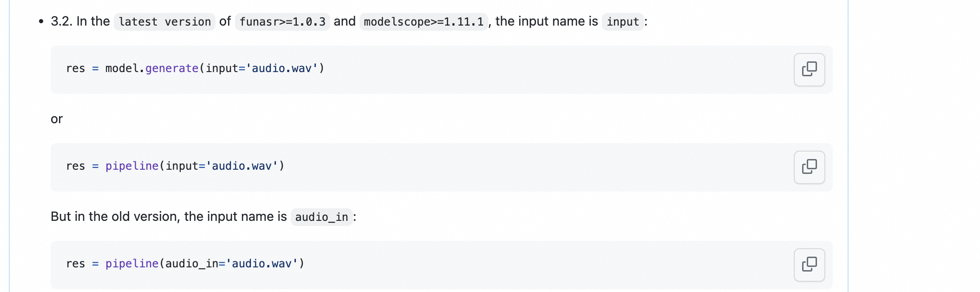
Task: Click 'pipeline' in the input= code block
Action: 132,166
